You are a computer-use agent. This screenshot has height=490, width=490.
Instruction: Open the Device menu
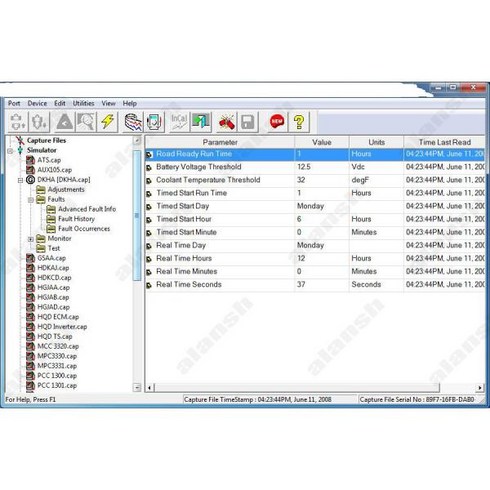click(37, 103)
